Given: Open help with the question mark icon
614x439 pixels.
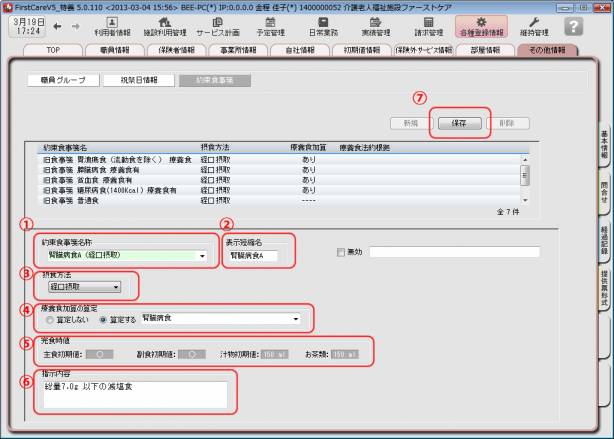Looking at the screenshot, I should (x=573, y=26).
